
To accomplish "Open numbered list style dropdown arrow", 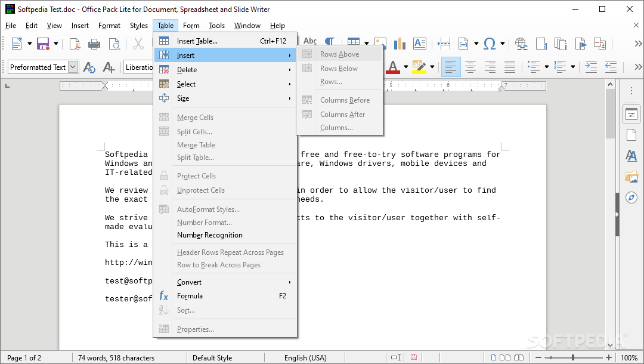I will (x=573, y=67).
